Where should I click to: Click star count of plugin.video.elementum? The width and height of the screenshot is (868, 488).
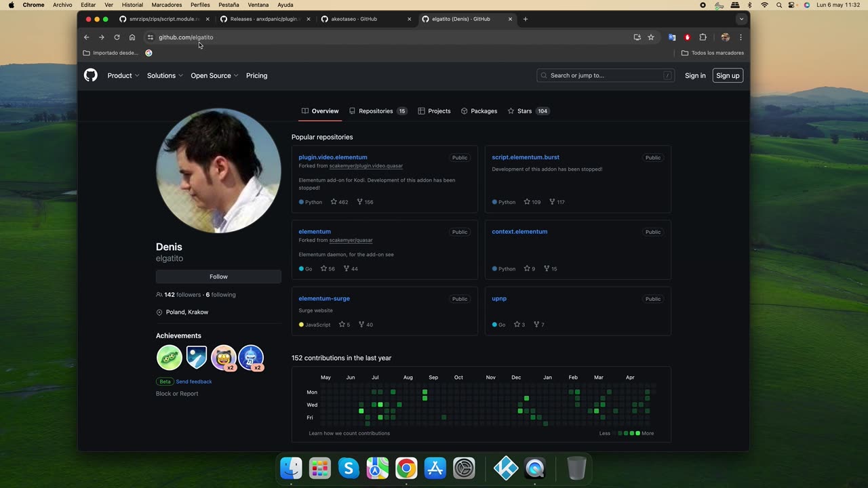[x=339, y=202]
